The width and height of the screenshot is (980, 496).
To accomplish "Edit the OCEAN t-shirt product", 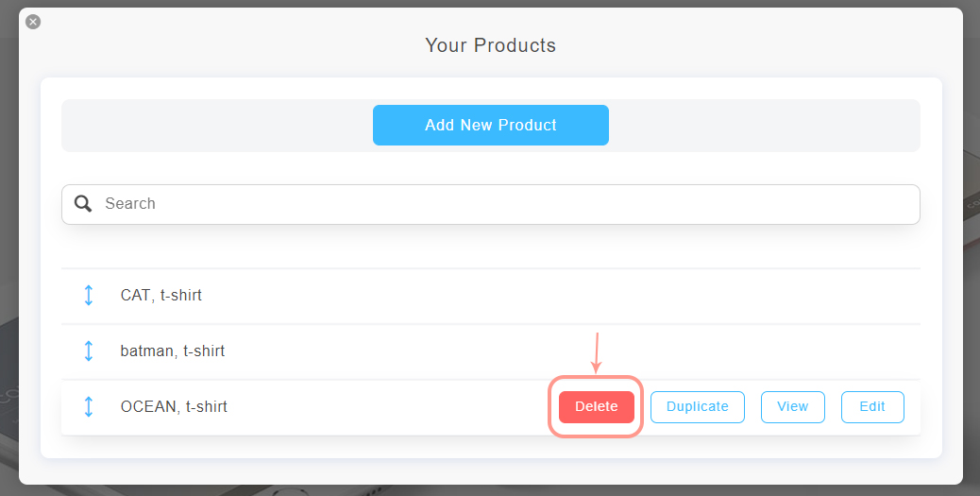I will (x=872, y=406).
